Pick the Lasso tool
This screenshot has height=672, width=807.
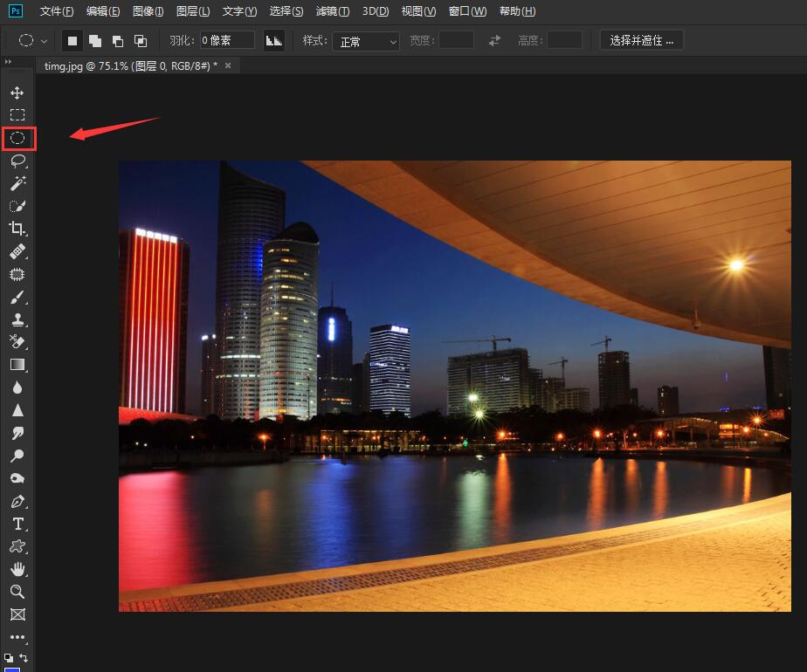17,161
